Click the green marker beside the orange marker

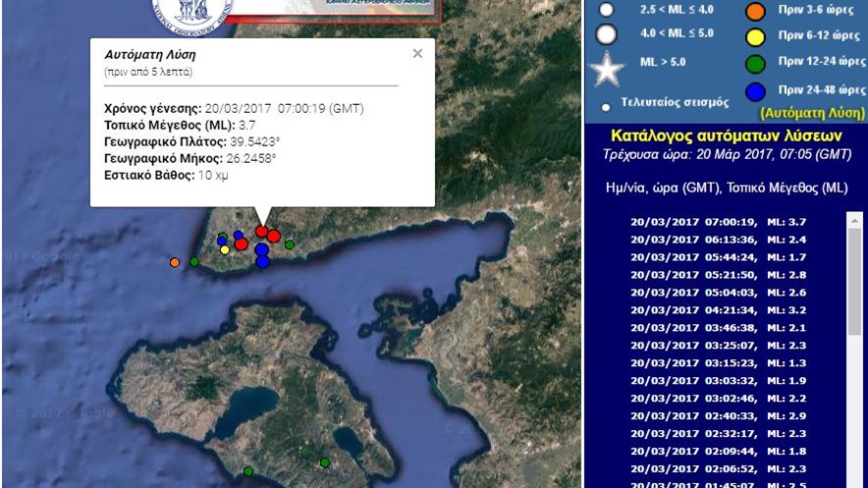(x=194, y=262)
